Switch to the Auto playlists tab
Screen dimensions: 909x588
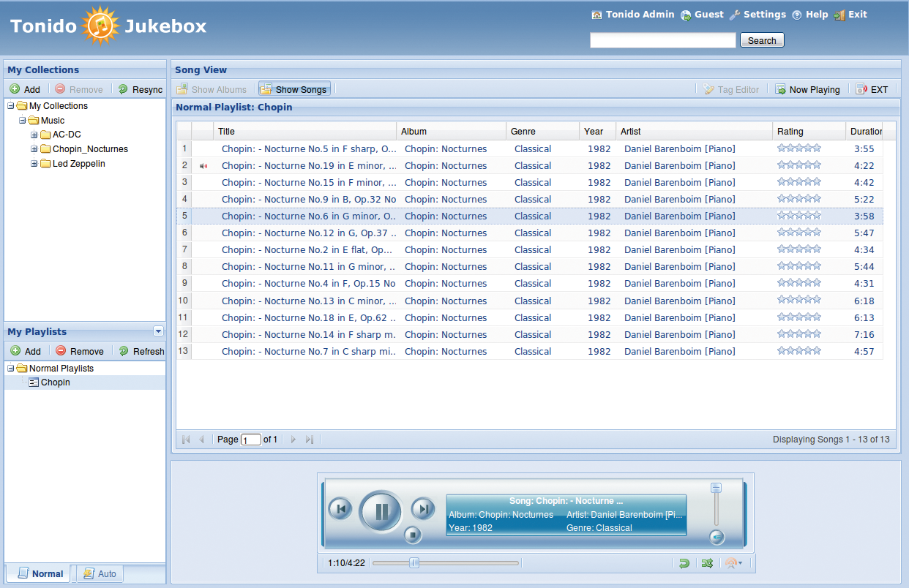pos(100,573)
